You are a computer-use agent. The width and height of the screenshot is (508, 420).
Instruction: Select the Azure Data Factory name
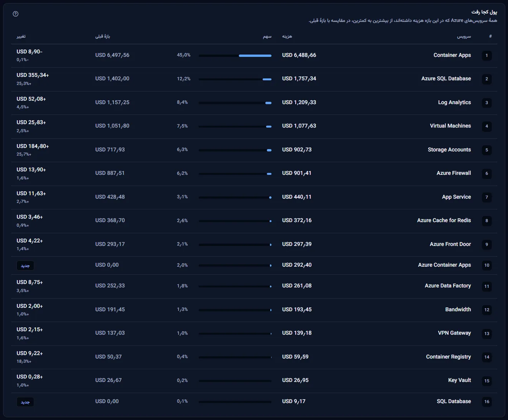(448, 286)
